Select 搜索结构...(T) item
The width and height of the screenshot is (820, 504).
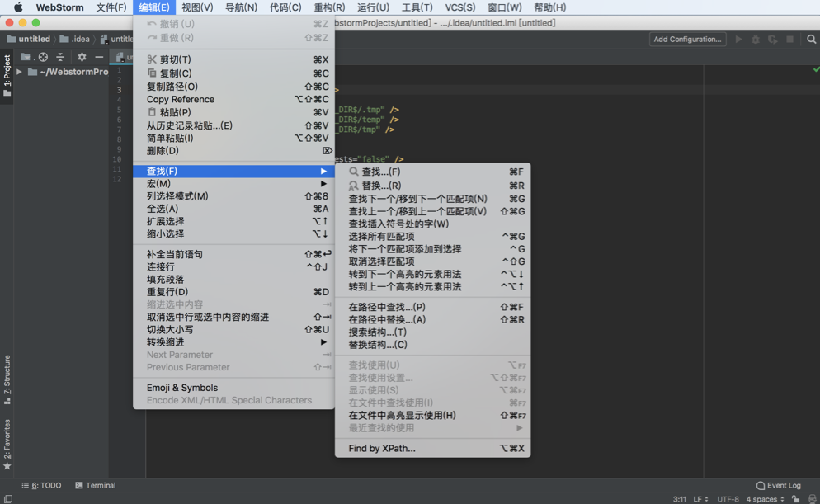tap(432, 332)
